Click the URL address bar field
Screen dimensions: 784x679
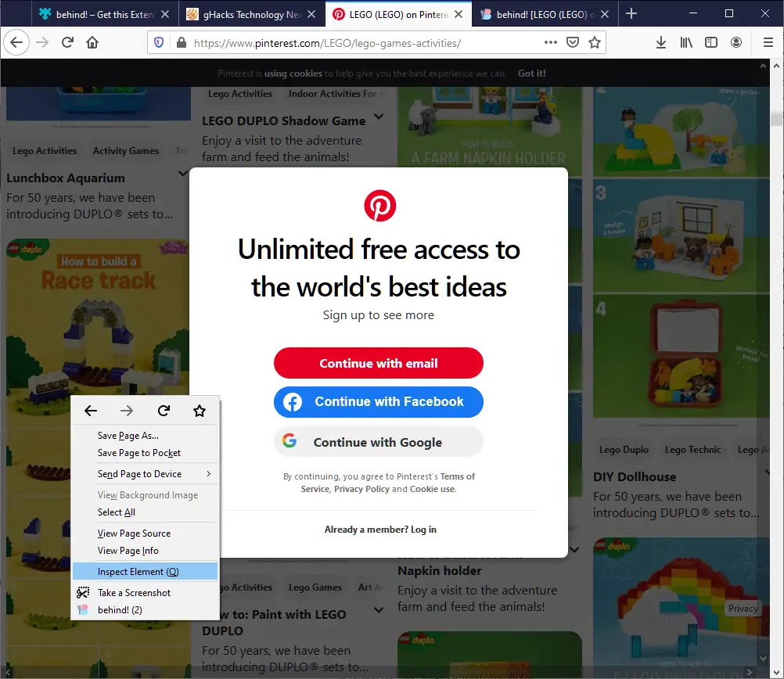coord(365,43)
